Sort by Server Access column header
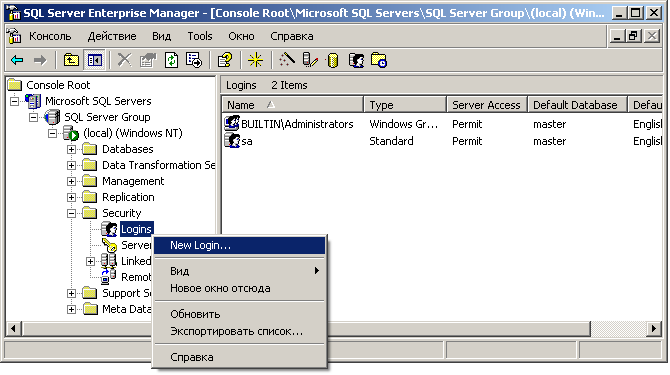The image size is (670, 375). point(487,105)
